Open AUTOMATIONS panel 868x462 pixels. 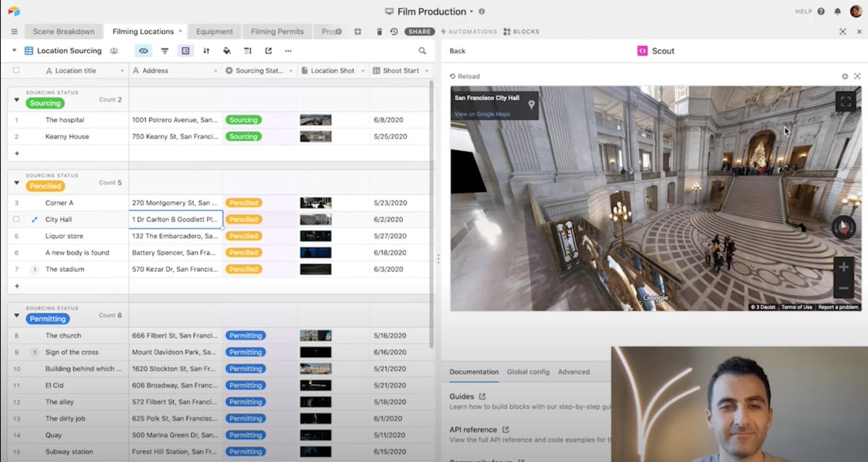point(469,32)
